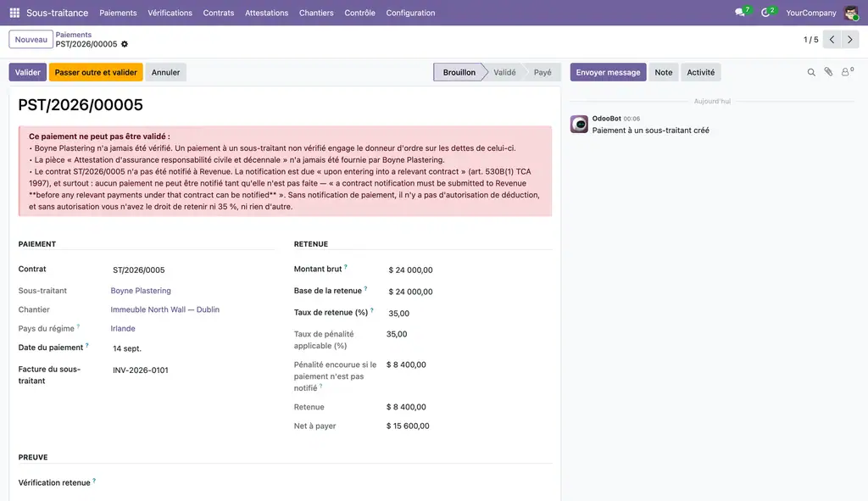Show help tooltip for Base de la retenue
Screen dimensions: 868x501
click(366, 288)
